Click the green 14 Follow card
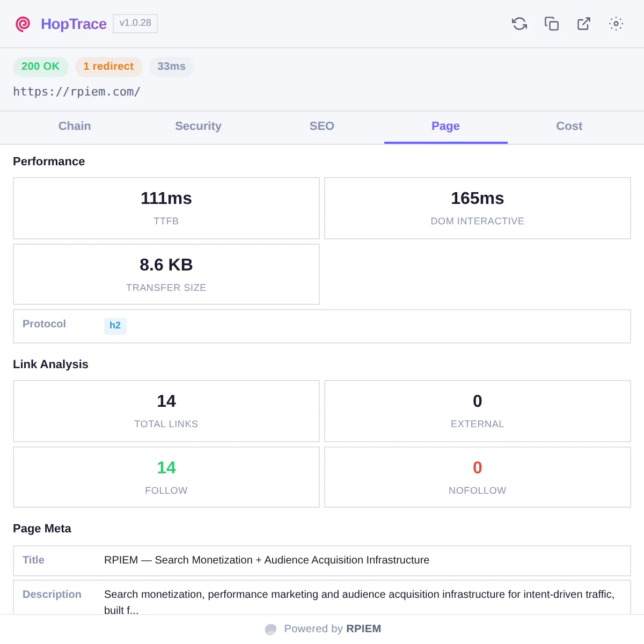Screen dimensions: 644x644 tap(166, 477)
